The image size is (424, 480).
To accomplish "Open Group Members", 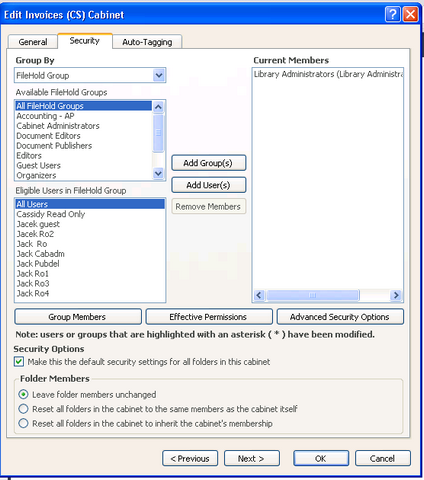I will 78,317.
